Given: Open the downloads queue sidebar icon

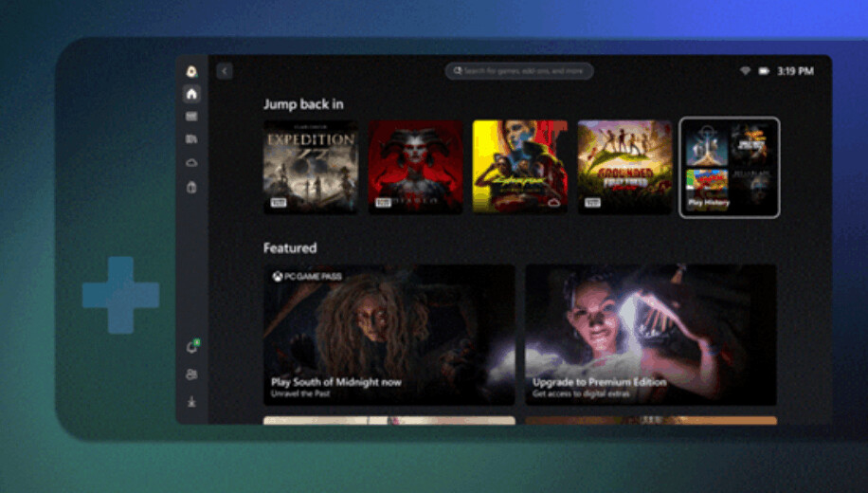Looking at the screenshot, I should (191, 401).
